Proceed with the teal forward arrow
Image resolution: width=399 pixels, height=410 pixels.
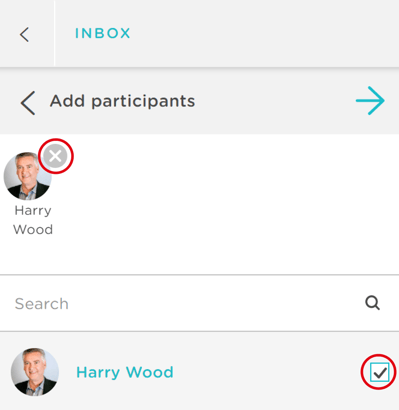tap(370, 101)
